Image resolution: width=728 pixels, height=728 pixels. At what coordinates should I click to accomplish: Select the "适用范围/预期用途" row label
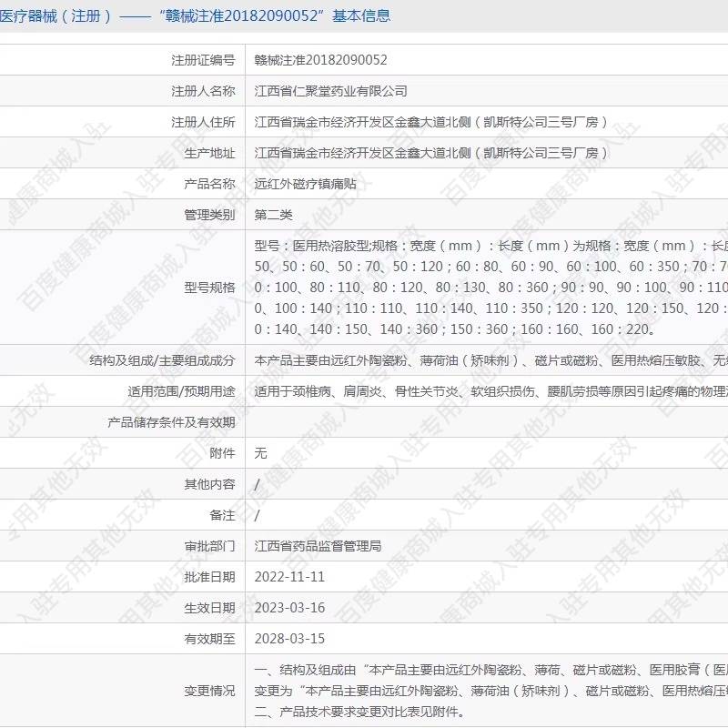[181, 391]
